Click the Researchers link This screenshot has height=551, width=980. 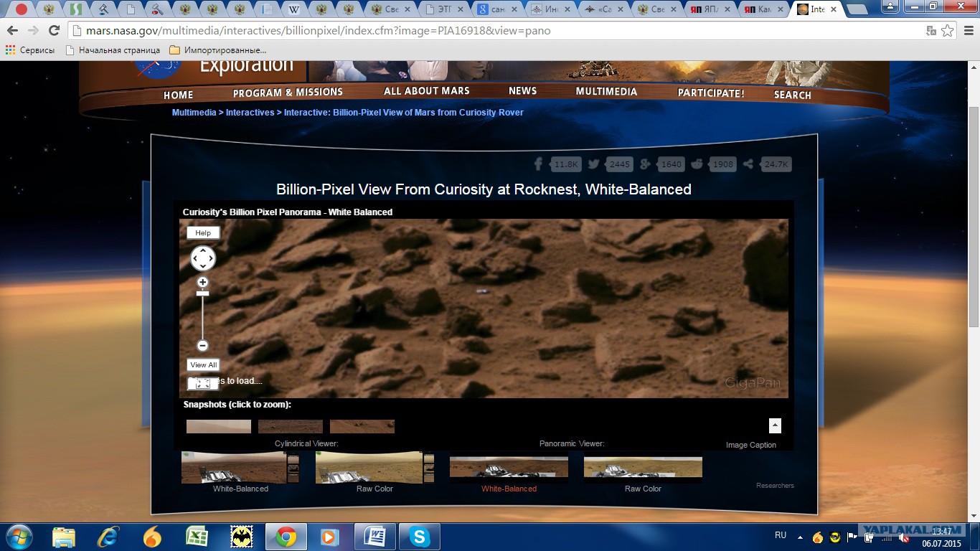(x=775, y=486)
